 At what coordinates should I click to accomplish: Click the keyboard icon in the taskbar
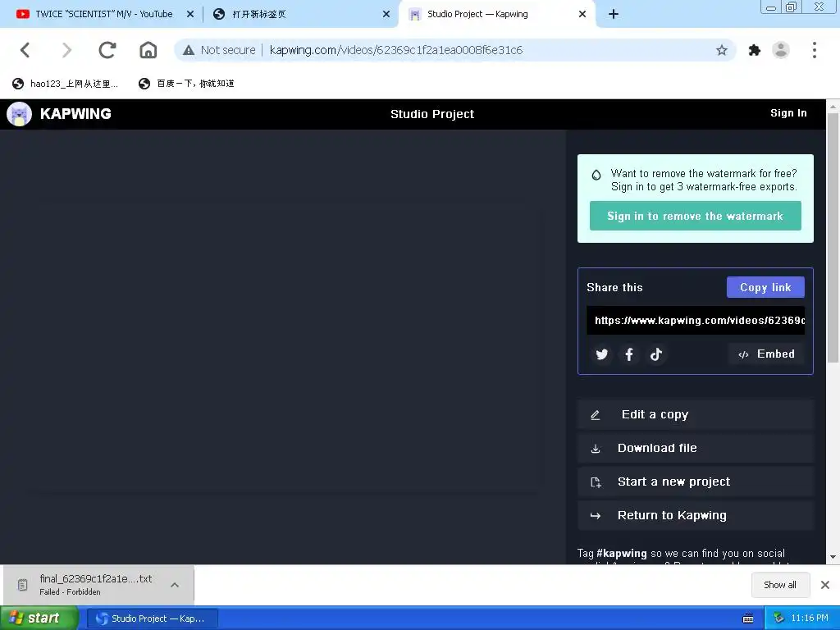click(x=748, y=619)
